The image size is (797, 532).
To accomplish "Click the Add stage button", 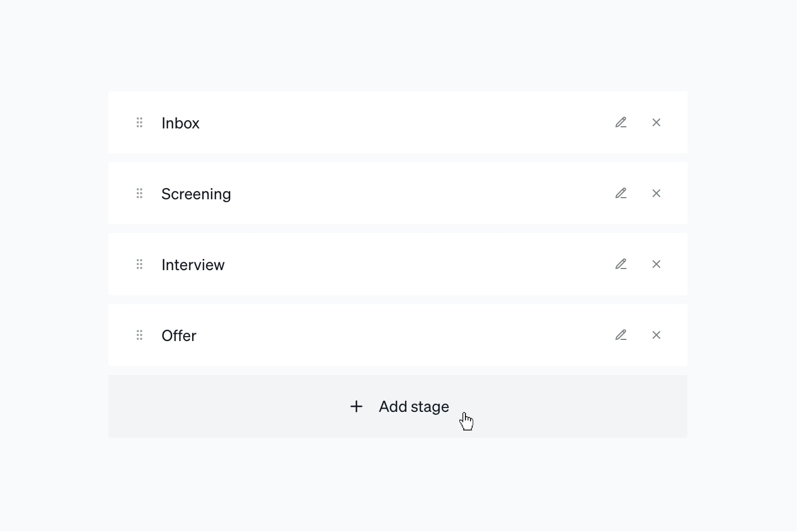I will point(397,406).
